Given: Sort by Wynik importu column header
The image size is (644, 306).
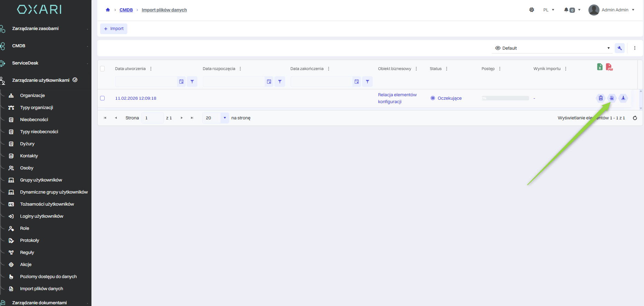Looking at the screenshot, I should (547, 69).
